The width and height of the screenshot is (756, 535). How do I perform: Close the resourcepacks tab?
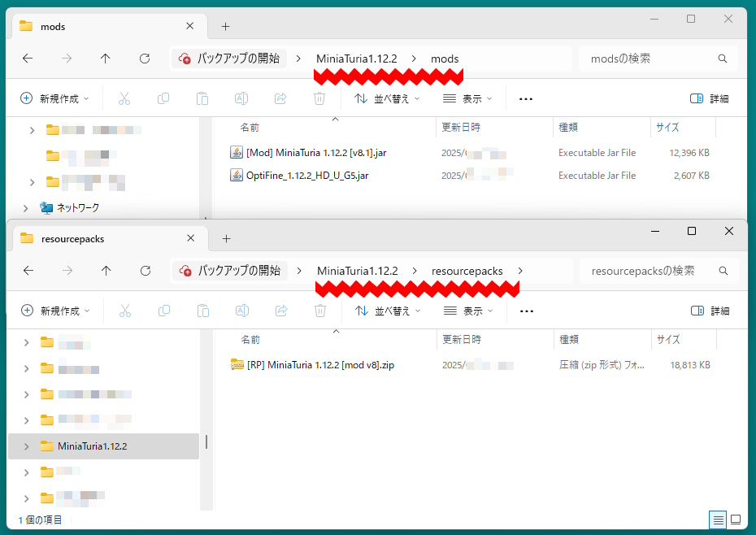(x=191, y=238)
